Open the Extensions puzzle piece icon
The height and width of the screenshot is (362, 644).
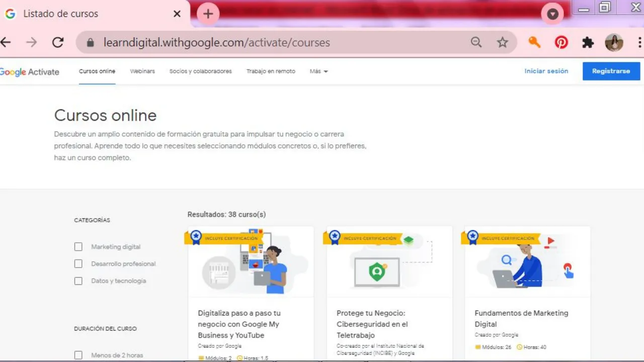(588, 43)
